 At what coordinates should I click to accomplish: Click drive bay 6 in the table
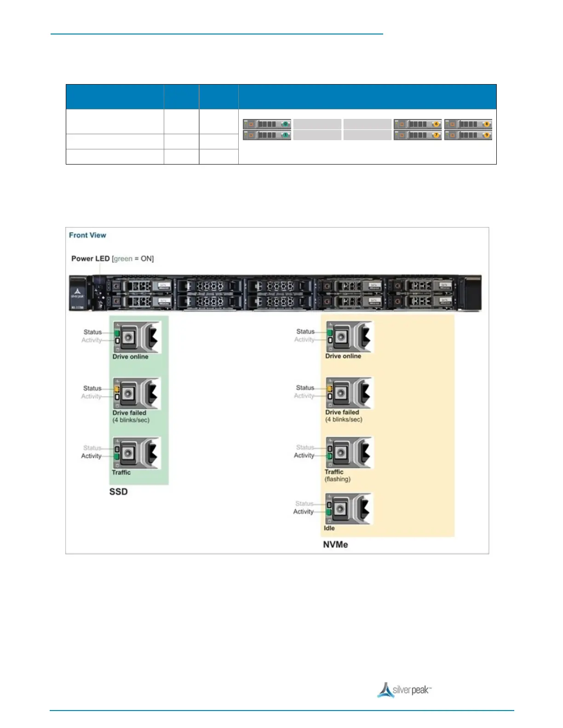point(418,124)
